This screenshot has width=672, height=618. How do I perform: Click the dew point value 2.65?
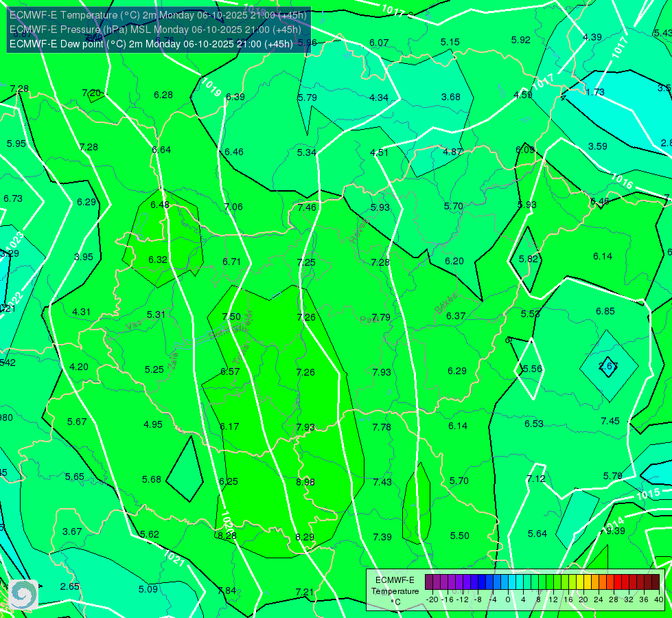70,586
